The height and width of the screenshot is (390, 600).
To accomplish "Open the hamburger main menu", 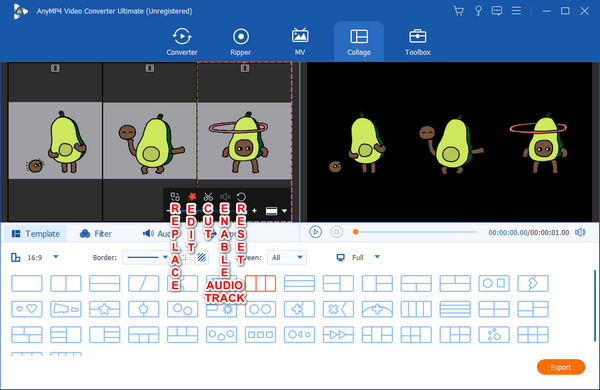I will coord(517,11).
